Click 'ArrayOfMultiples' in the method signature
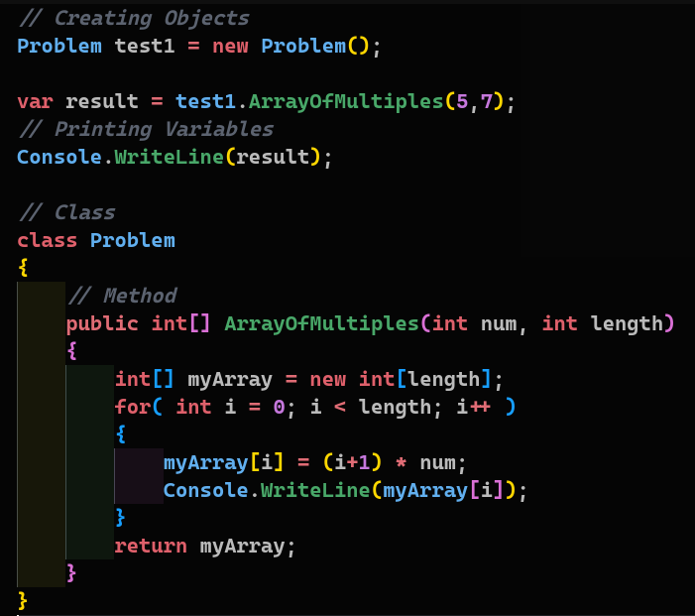Image resolution: width=695 pixels, height=616 pixels. [x=322, y=323]
